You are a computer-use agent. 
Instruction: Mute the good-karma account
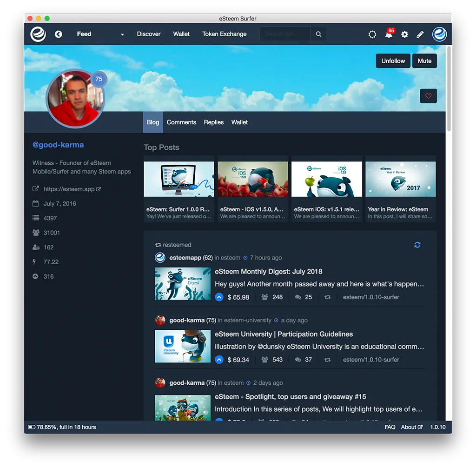pyautogui.click(x=424, y=61)
